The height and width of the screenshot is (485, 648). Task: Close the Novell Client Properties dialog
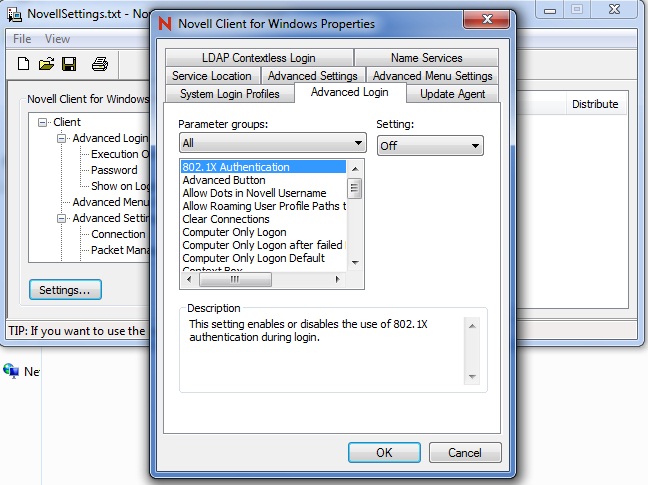point(486,19)
